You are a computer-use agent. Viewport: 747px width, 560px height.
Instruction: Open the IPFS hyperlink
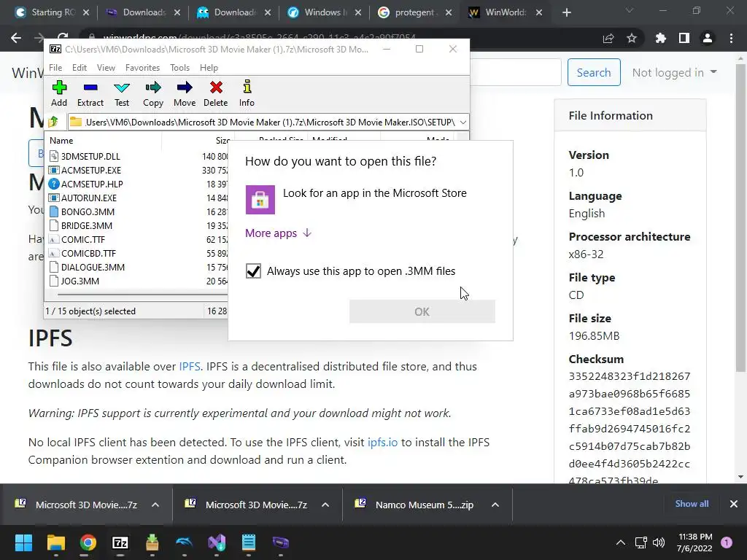point(189,366)
